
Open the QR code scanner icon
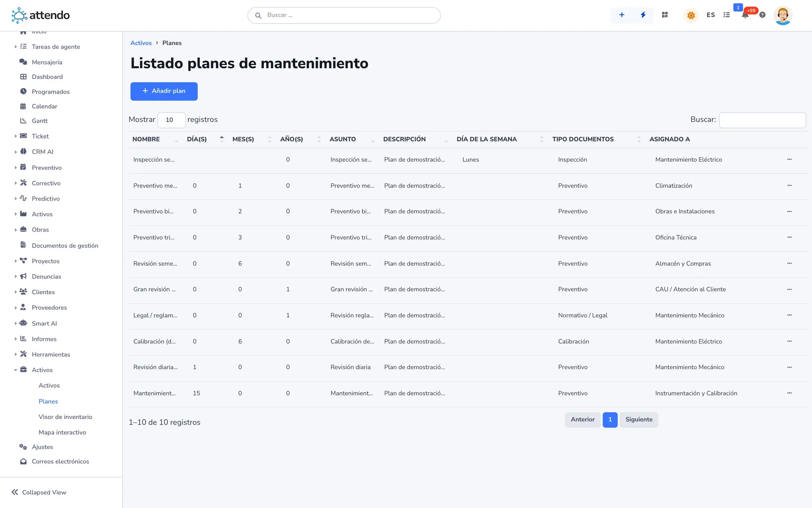665,15
